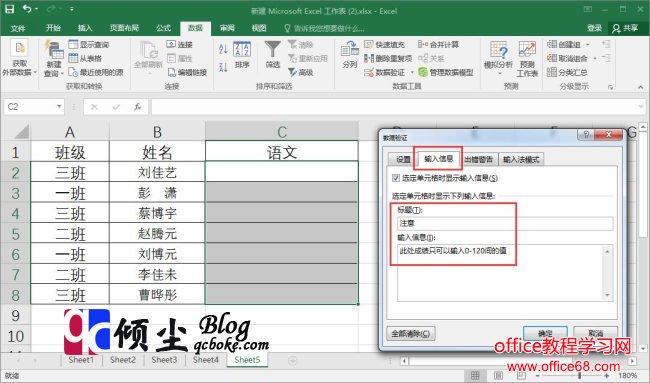Sort ascending A to Z

223,48
